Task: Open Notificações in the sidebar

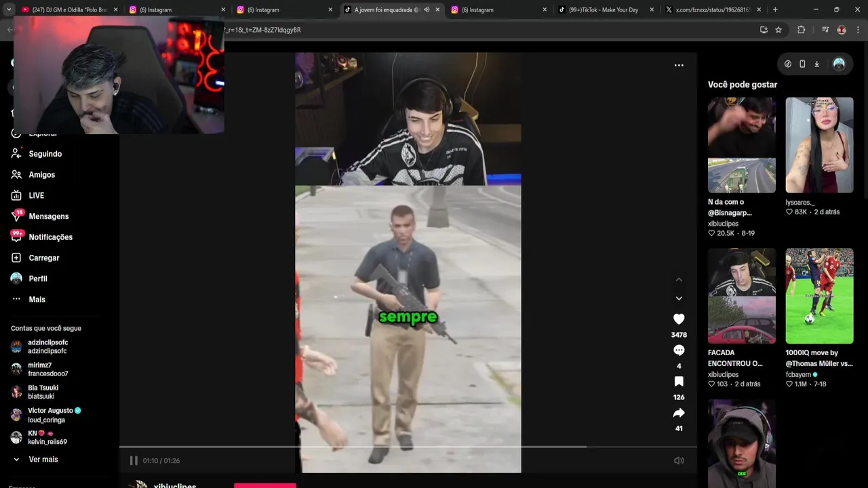Action: (50, 237)
